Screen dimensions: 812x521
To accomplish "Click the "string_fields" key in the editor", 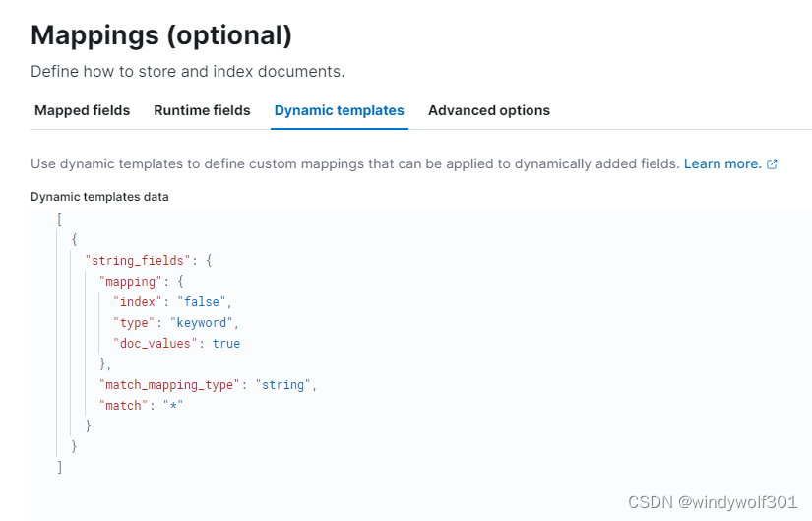I will [135, 261].
